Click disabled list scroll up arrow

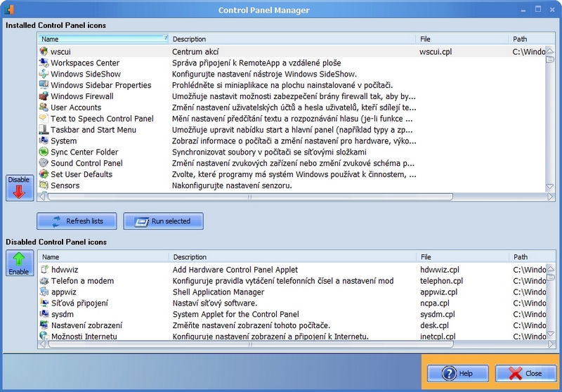tap(551, 268)
